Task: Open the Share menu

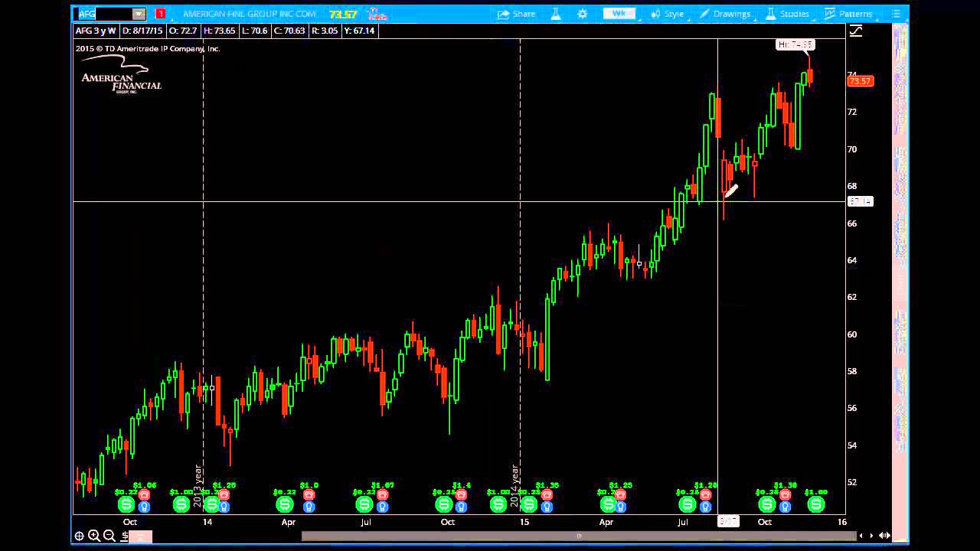Action: 517,14
